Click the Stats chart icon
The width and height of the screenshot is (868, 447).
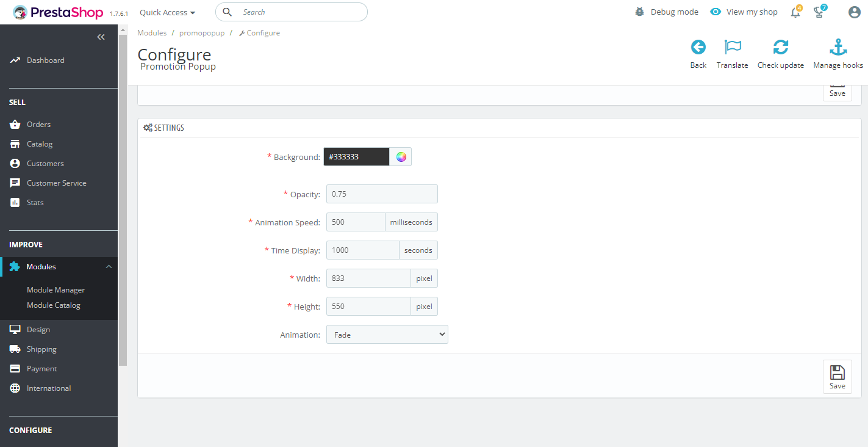pyautogui.click(x=15, y=203)
